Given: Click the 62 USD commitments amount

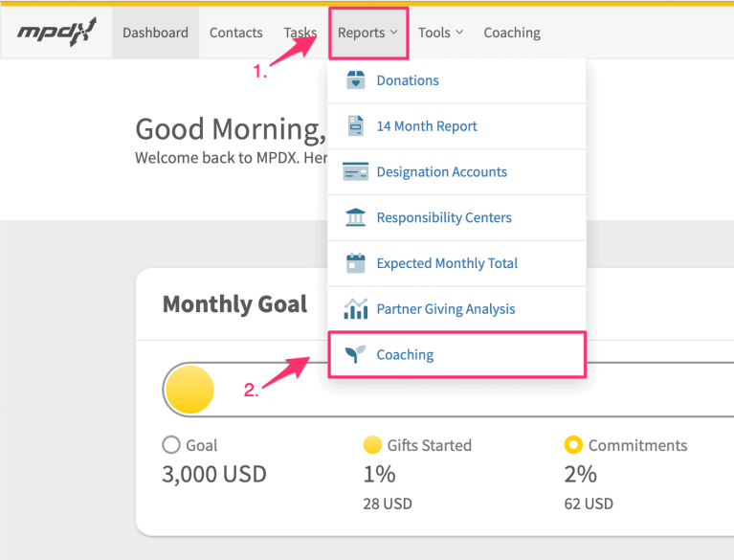Looking at the screenshot, I should pos(589,504).
